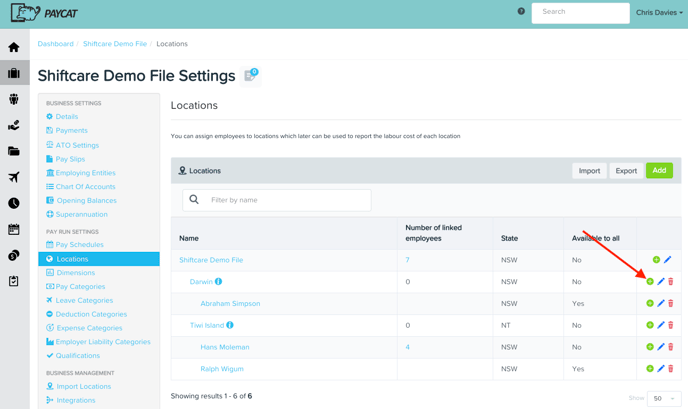
Task: Delete the Tiwi Island location
Action: pos(670,325)
